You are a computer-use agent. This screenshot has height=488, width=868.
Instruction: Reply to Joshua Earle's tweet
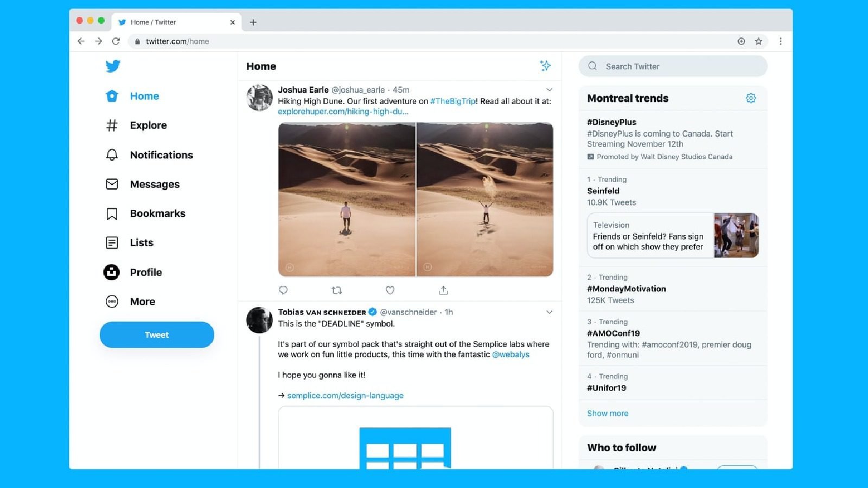pyautogui.click(x=283, y=291)
